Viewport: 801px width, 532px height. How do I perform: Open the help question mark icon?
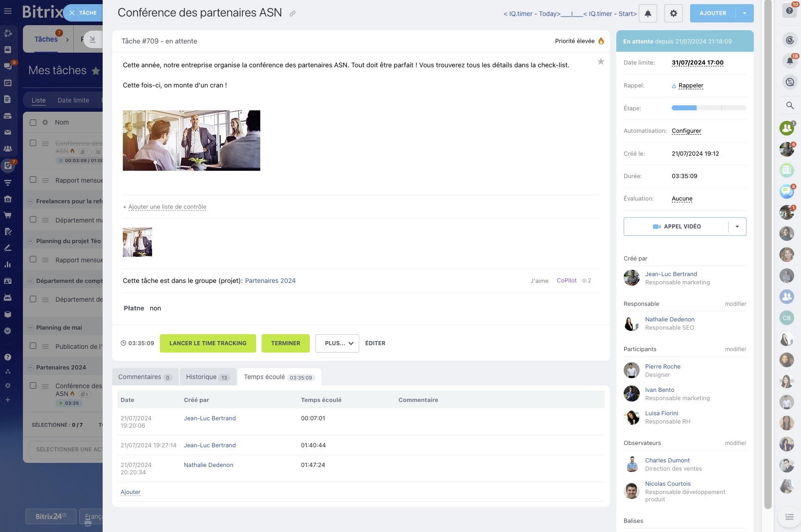pos(790,10)
